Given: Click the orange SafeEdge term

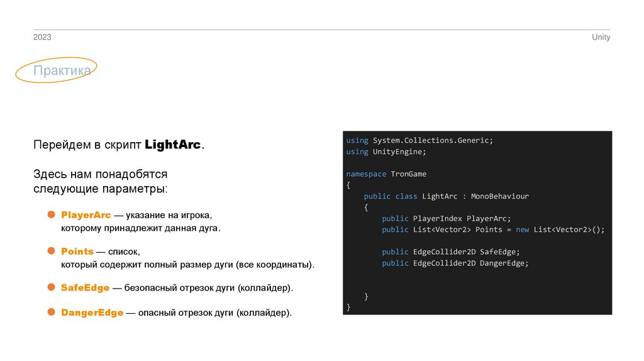Looking at the screenshot, I should pyautogui.click(x=85, y=287).
